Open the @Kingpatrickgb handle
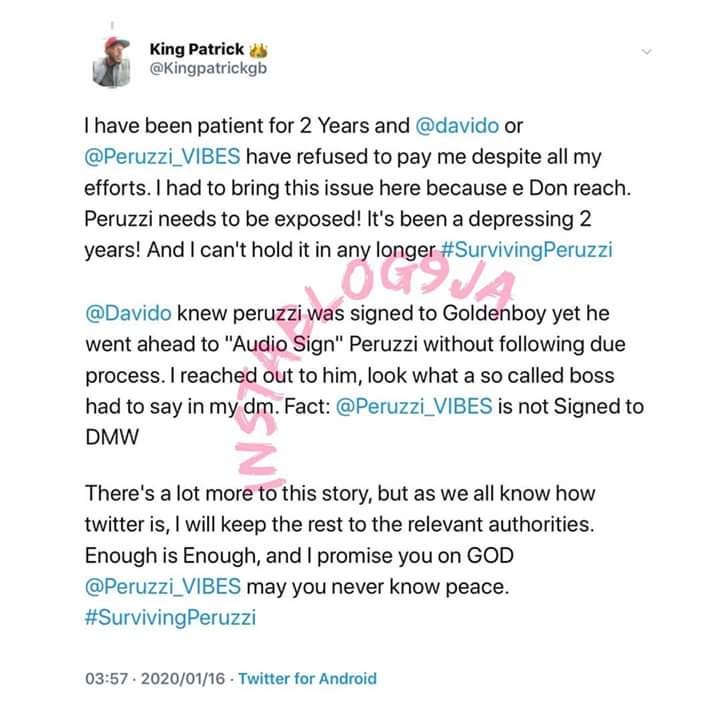 [208, 68]
